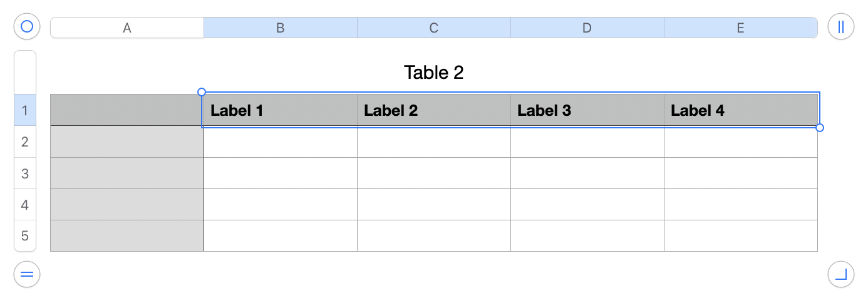The image size is (868, 293).
Task: Click the table resize corner handle
Action: [841, 274]
